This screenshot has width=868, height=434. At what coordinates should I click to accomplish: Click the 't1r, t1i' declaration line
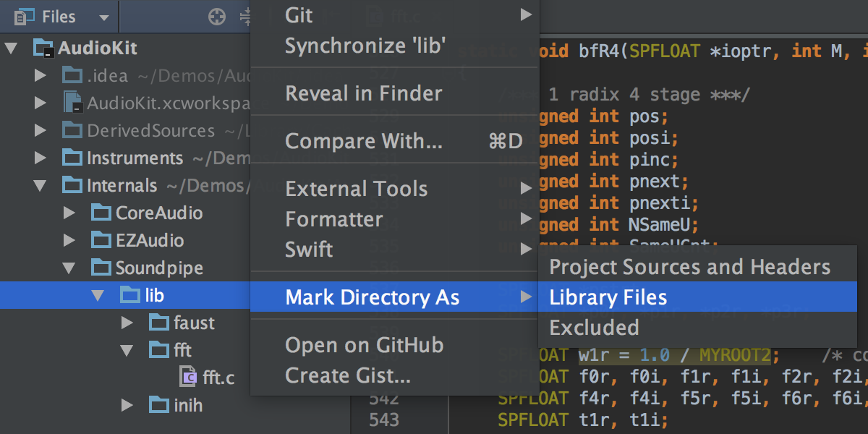click(582, 420)
